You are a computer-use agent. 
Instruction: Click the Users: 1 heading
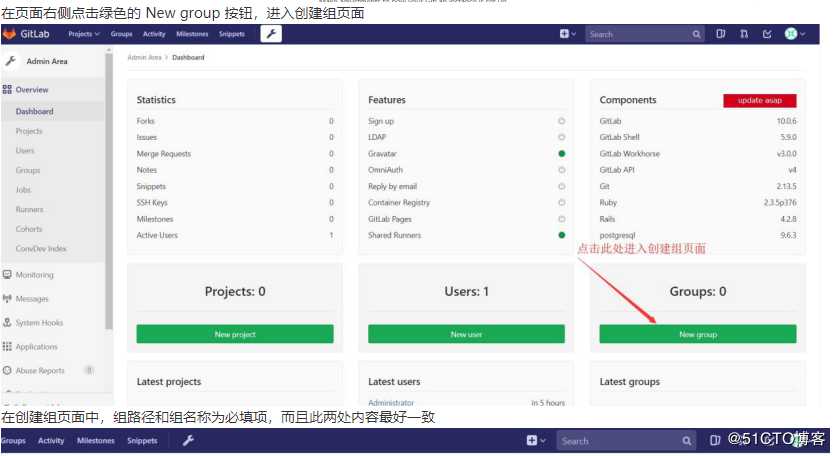(467, 292)
